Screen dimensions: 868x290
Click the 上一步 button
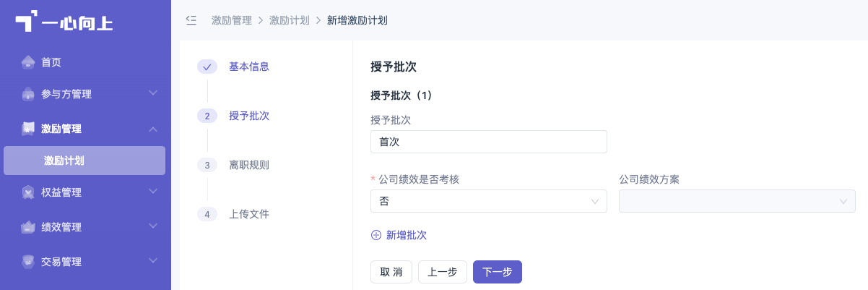click(x=443, y=272)
